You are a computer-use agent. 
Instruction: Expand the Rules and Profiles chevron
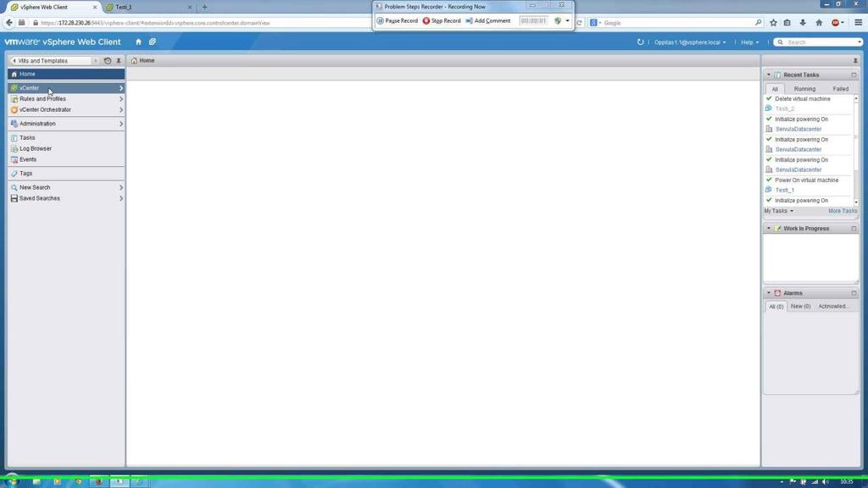pos(121,99)
